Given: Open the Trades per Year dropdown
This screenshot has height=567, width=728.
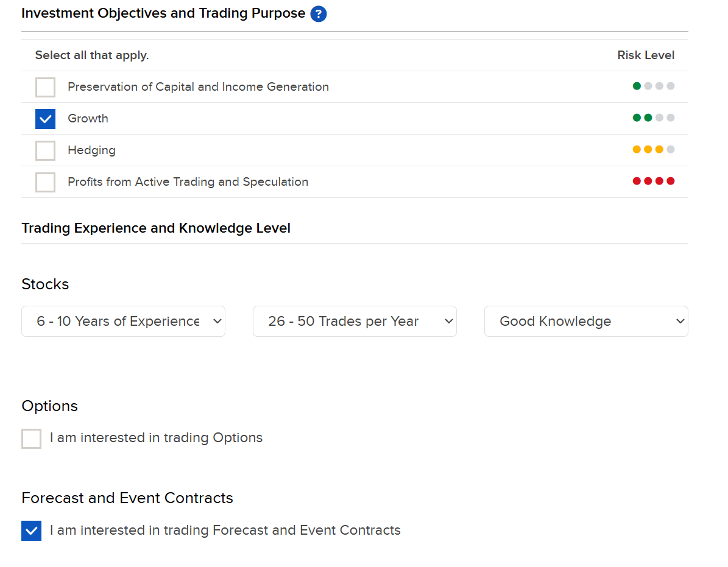Looking at the screenshot, I should pyautogui.click(x=355, y=321).
